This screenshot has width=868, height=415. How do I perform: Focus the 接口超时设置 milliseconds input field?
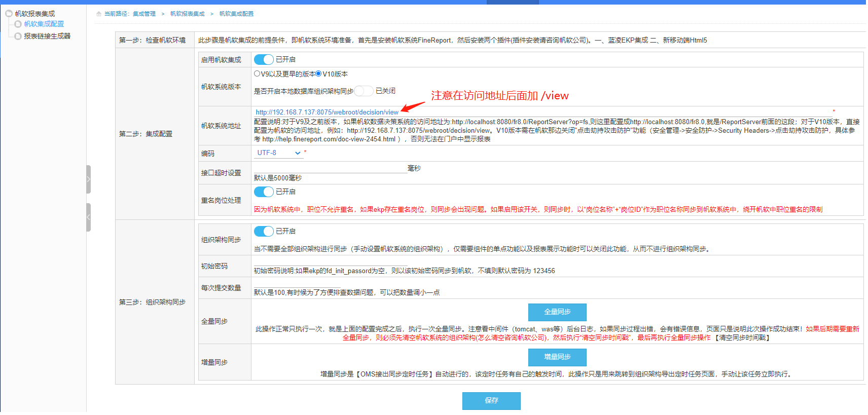(x=330, y=168)
